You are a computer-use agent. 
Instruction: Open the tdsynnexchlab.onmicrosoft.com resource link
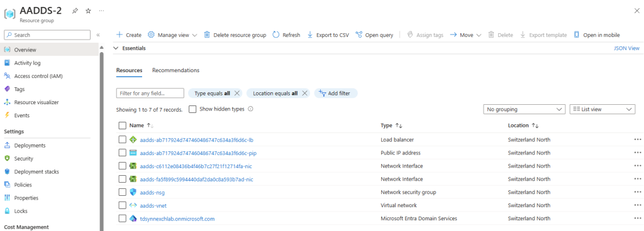tap(177, 218)
